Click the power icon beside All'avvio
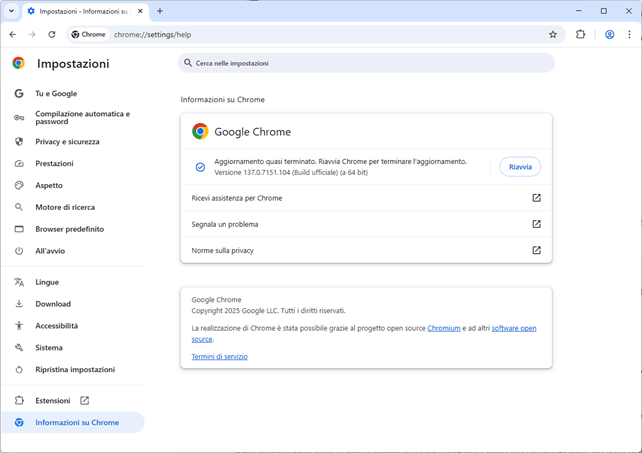Image resolution: width=642 pixels, height=453 pixels. pos(19,251)
